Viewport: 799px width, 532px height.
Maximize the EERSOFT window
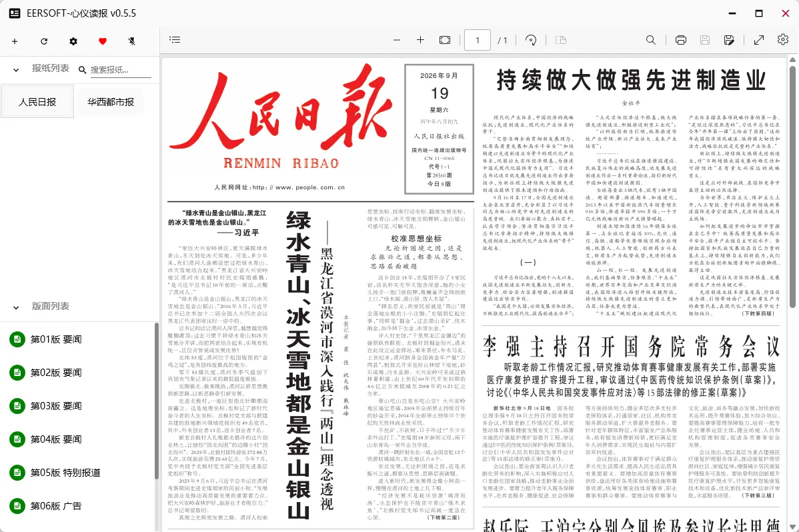point(759,13)
